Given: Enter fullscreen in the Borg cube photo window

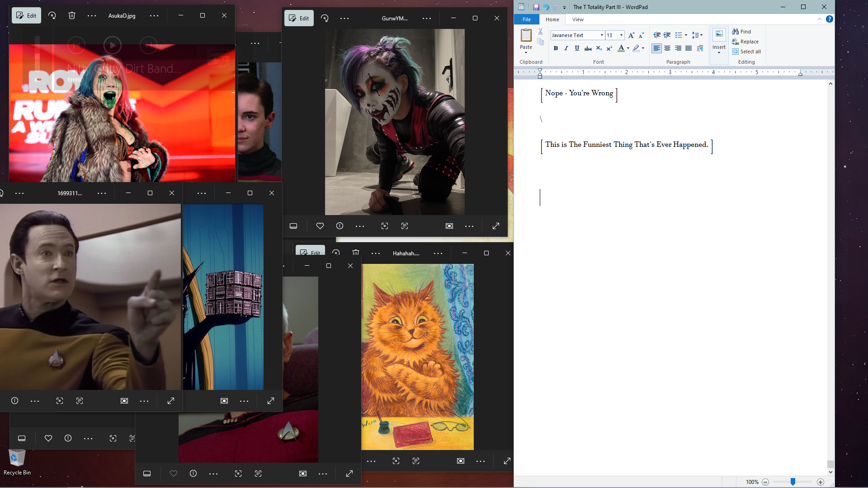Looking at the screenshot, I should coord(271,401).
